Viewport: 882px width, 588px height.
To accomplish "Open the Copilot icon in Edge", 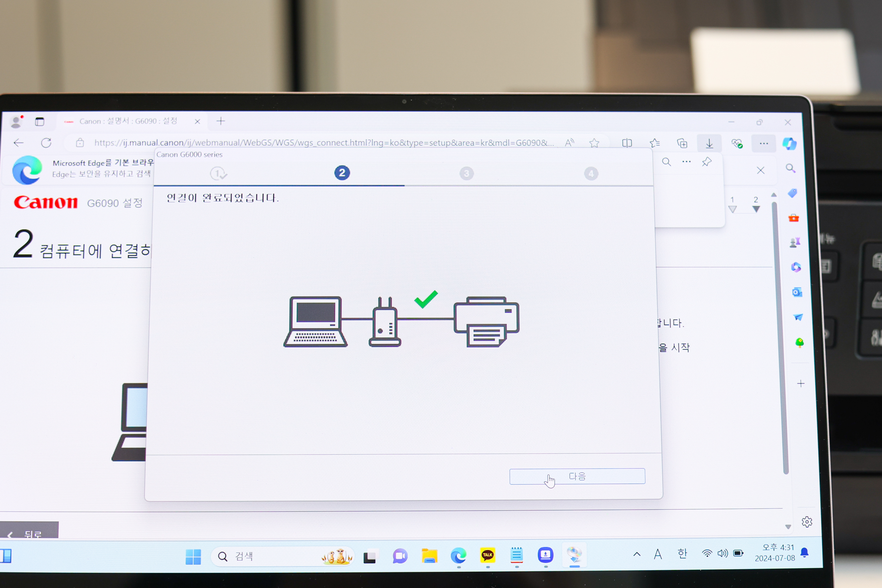I will [789, 144].
